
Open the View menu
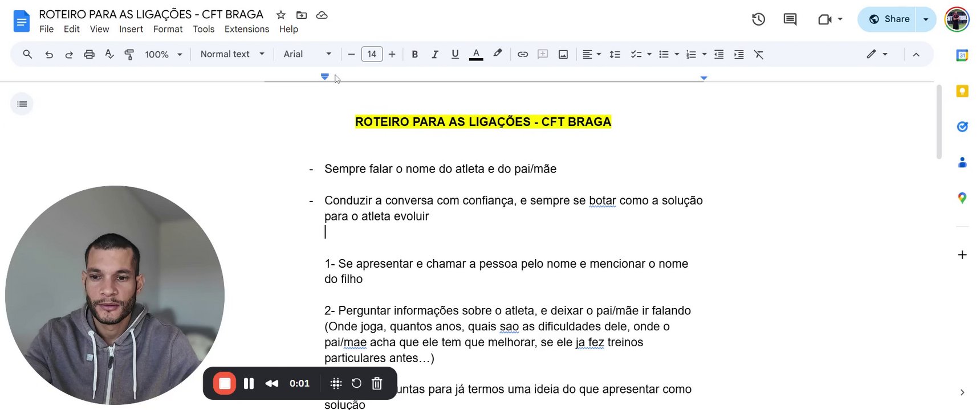tap(99, 29)
